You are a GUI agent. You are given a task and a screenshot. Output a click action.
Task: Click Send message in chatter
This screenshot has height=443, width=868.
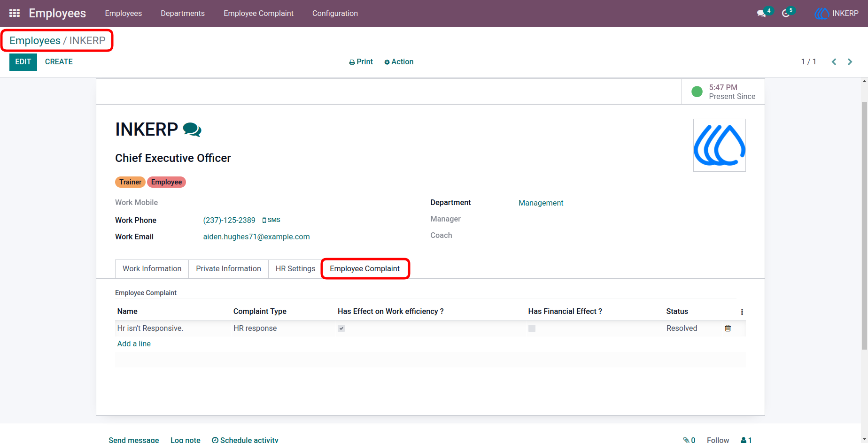point(133,440)
